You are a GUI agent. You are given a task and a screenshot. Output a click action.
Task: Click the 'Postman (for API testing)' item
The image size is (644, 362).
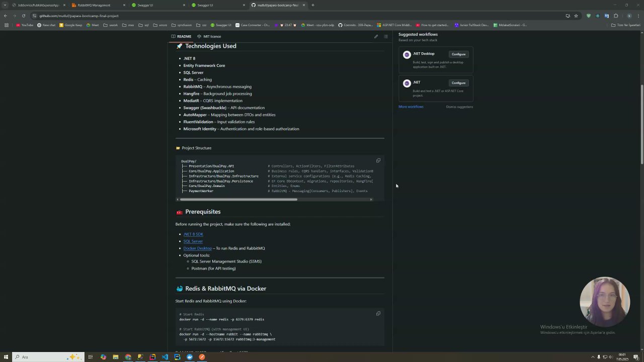coord(213,268)
